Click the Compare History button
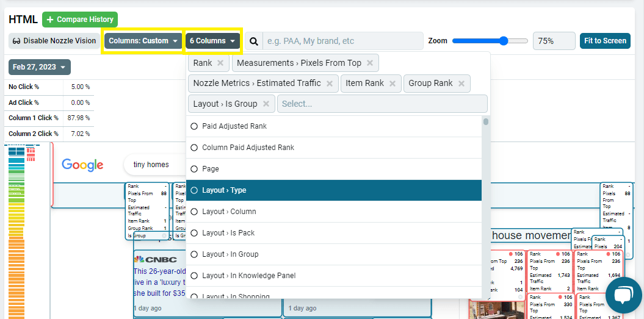Image resolution: width=644 pixels, height=319 pixels. [80, 20]
